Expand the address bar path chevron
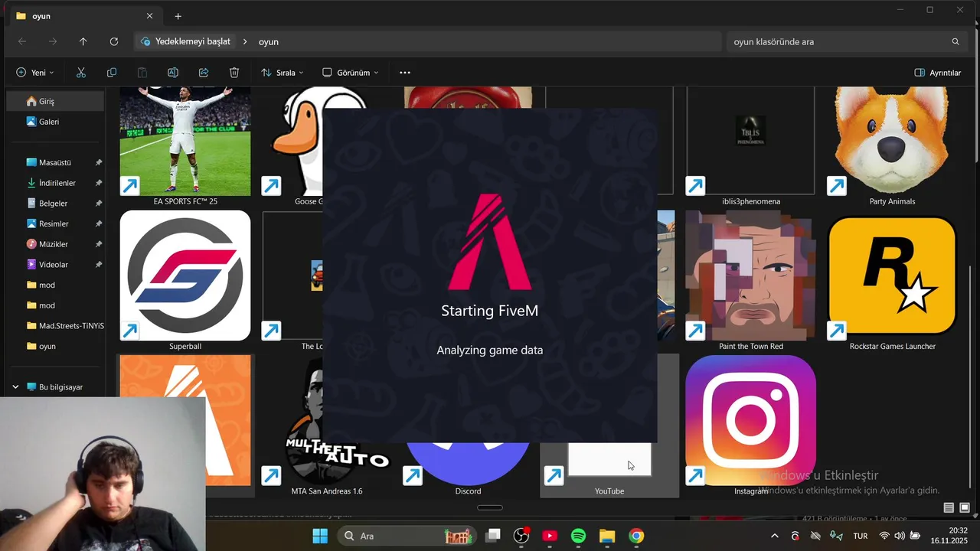 pyautogui.click(x=245, y=42)
